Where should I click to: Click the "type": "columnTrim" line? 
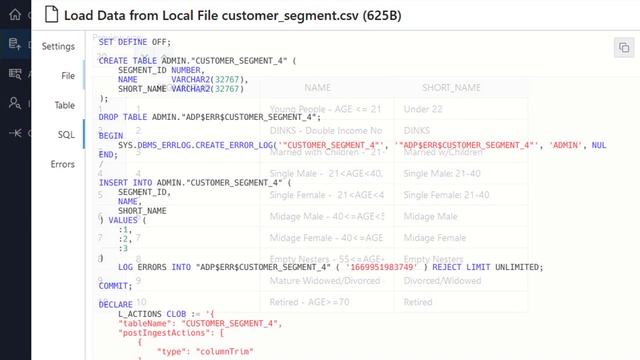point(205,351)
